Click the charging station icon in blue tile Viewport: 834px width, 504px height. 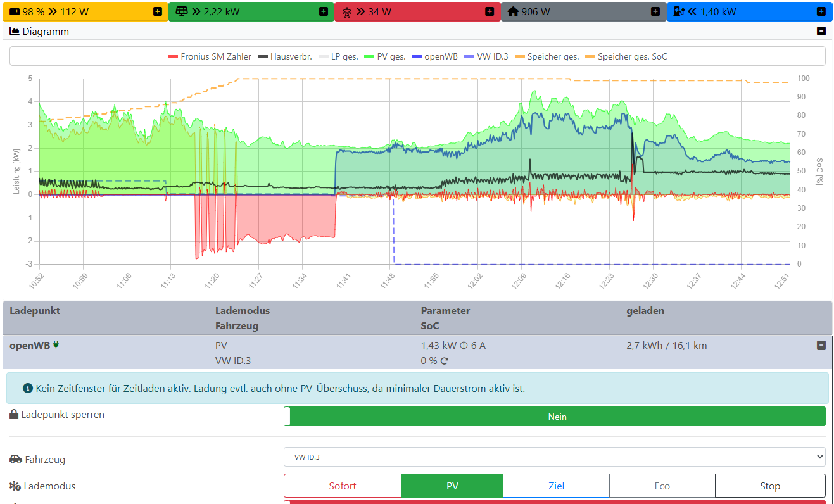679,11
